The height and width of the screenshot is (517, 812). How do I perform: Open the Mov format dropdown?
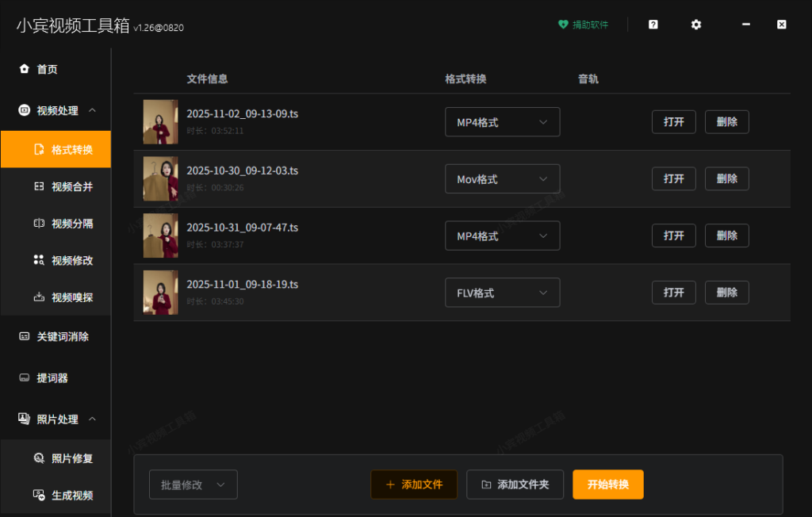pos(502,179)
